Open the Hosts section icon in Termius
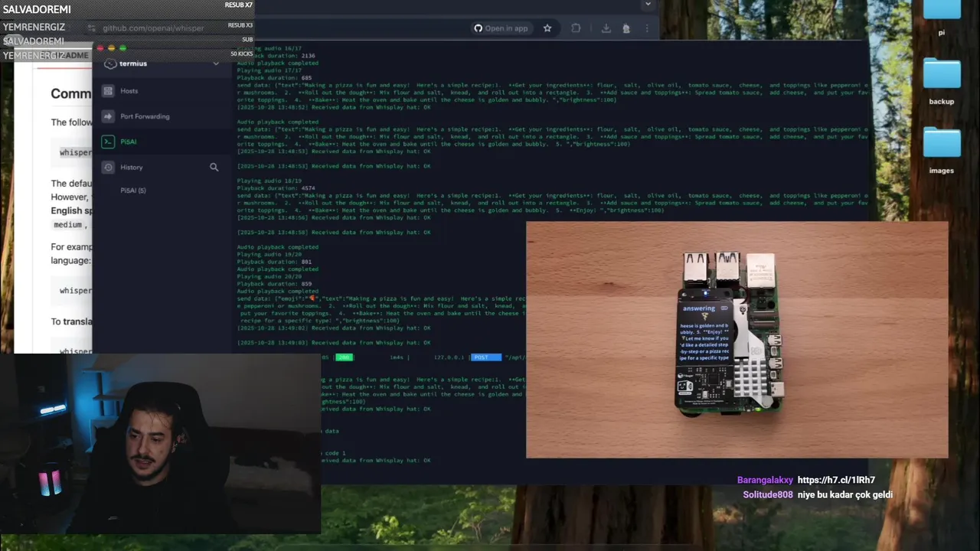Image resolution: width=980 pixels, height=551 pixels. click(x=107, y=91)
